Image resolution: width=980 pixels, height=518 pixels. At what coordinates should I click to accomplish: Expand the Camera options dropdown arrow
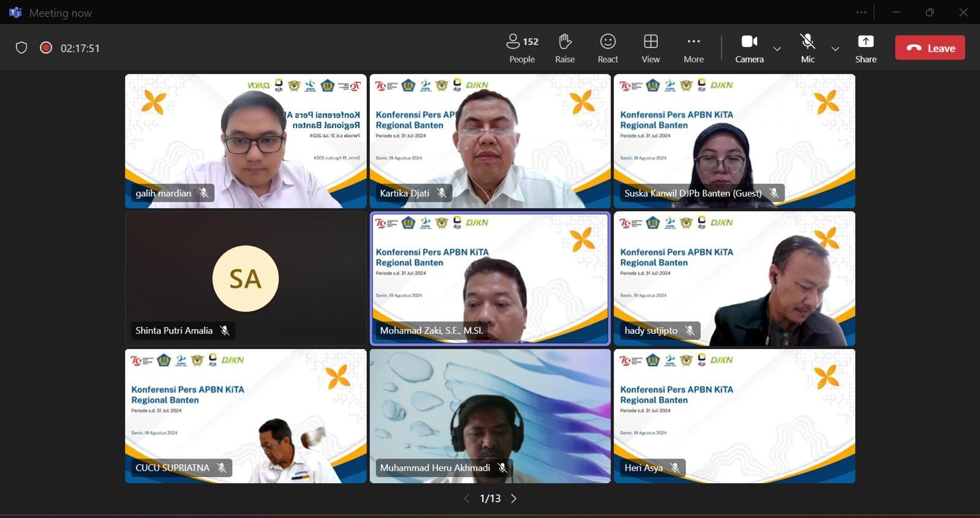tap(777, 49)
